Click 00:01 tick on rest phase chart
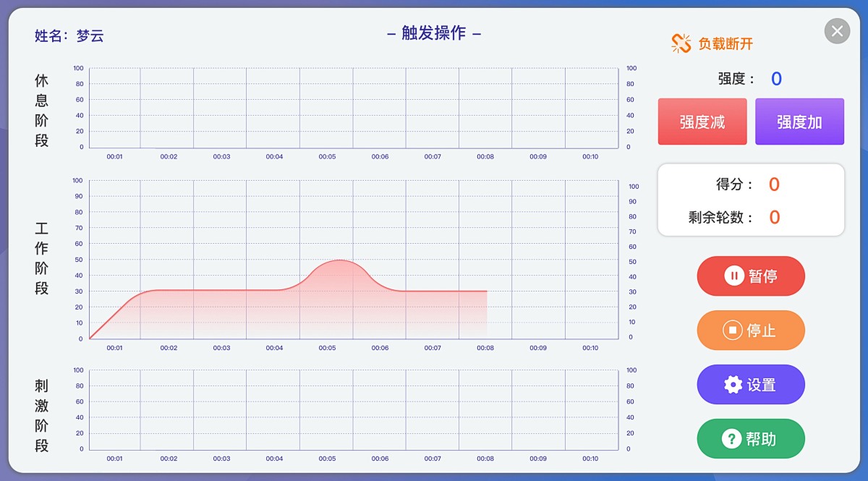The width and height of the screenshot is (868, 481). pos(114,156)
